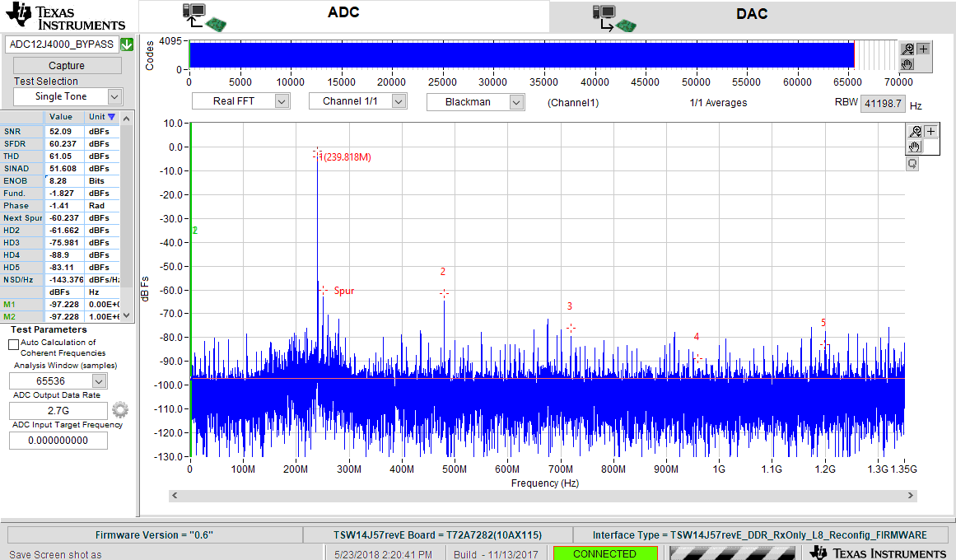Click the RBW value field

pos(883,103)
